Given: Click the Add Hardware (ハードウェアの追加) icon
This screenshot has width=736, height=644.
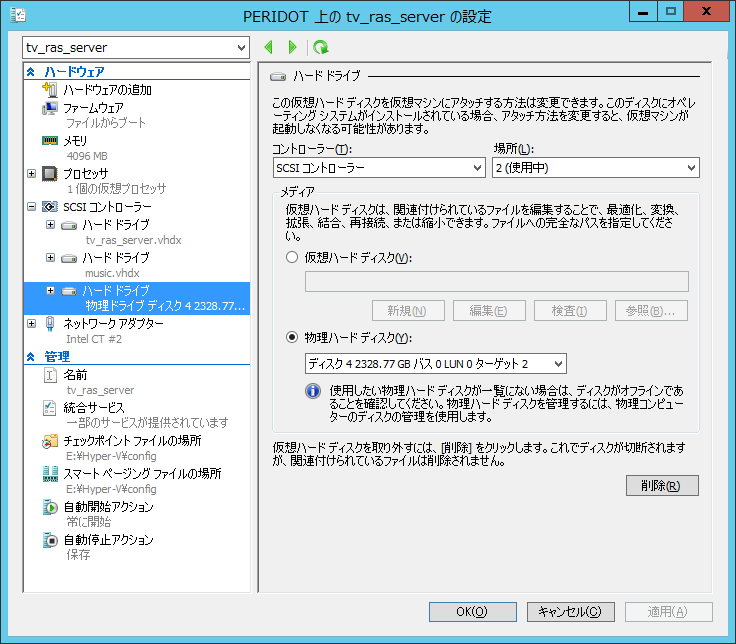Looking at the screenshot, I should click(x=50, y=89).
